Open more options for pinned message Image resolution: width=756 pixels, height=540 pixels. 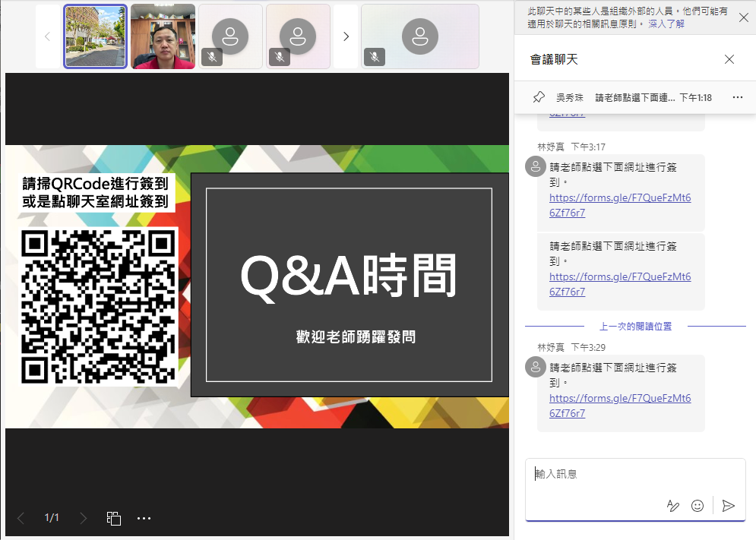(x=738, y=97)
